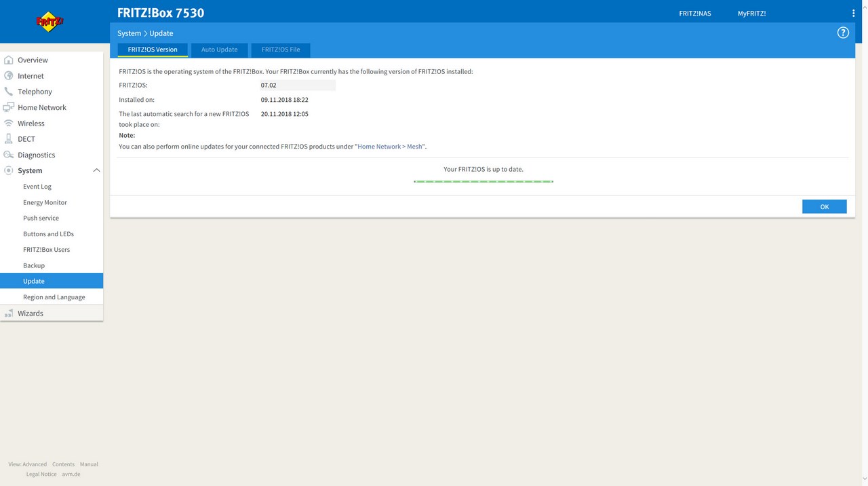Open the help question mark icon
The image size is (868, 486).
[843, 33]
